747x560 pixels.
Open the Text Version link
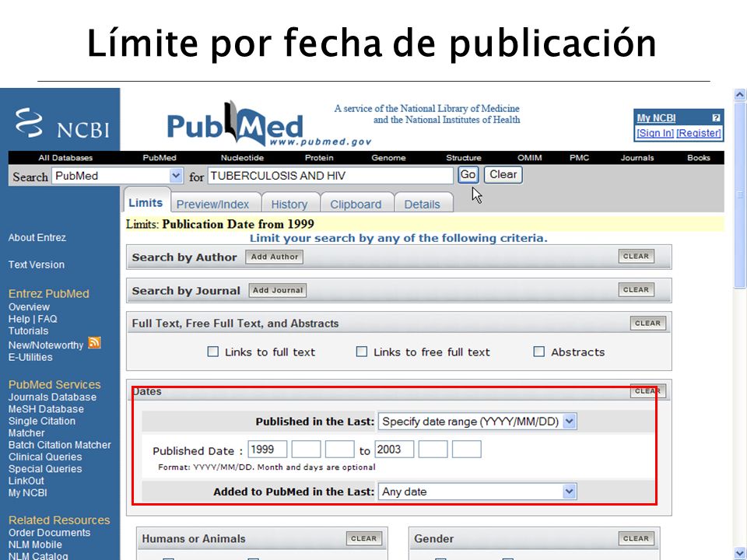click(x=37, y=264)
